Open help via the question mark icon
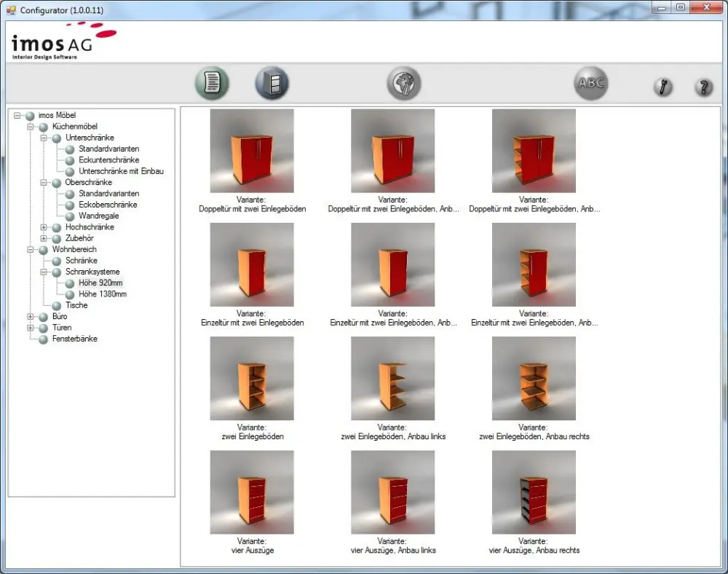Image resolution: width=728 pixels, height=574 pixels. [703, 87]
